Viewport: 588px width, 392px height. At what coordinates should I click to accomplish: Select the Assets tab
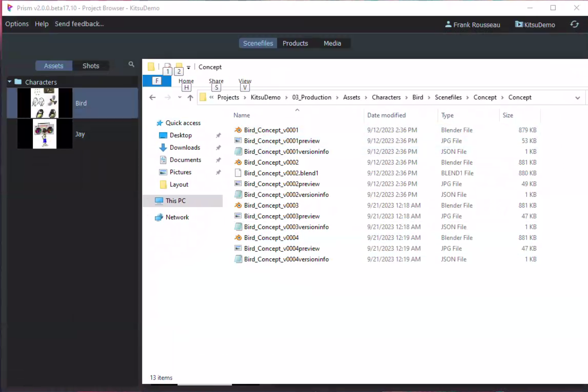pos(54,66)
